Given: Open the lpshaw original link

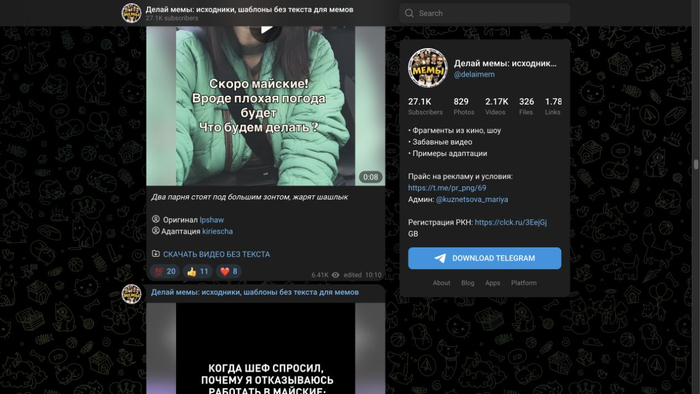Looking at the screenshot, I should pyautogui.click(x=212, y=220).
